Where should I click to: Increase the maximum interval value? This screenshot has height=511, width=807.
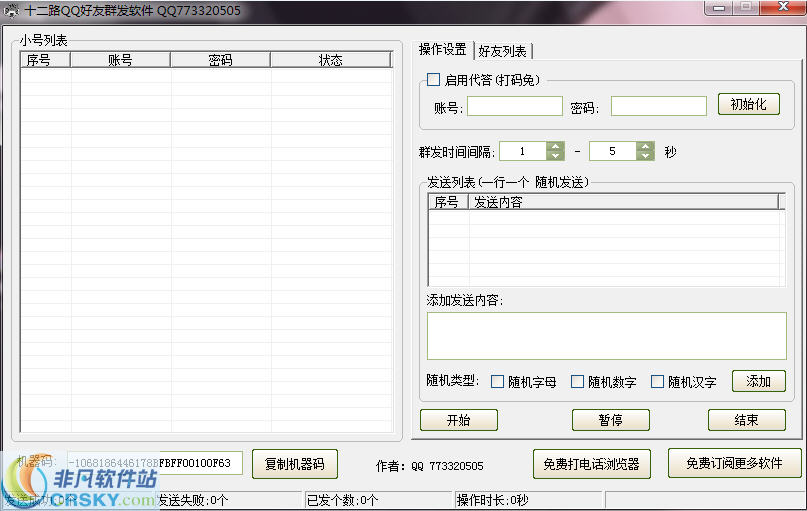[x=645, y=147]
